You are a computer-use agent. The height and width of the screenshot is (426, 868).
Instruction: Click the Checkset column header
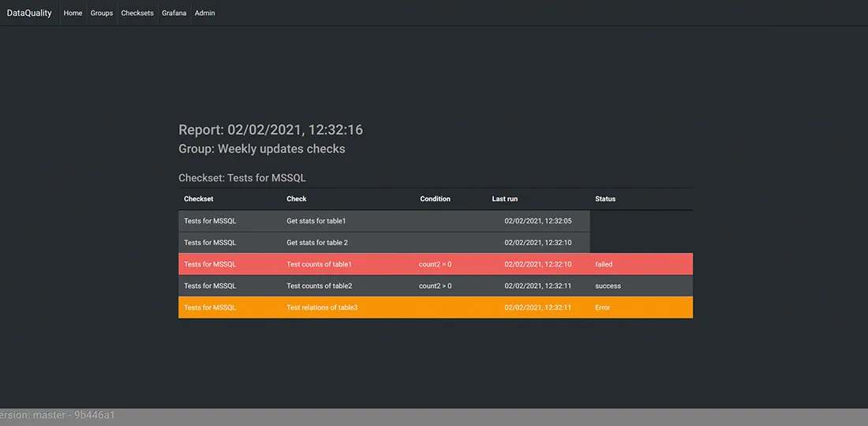[x=199, y=199]
